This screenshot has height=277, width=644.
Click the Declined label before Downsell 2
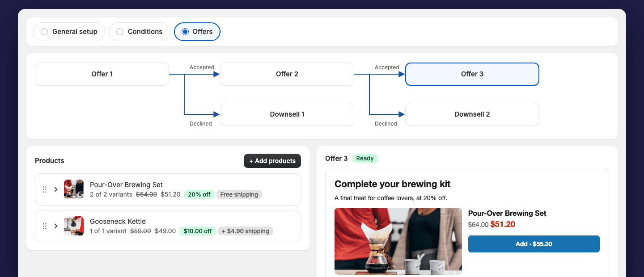pos(386,124)
